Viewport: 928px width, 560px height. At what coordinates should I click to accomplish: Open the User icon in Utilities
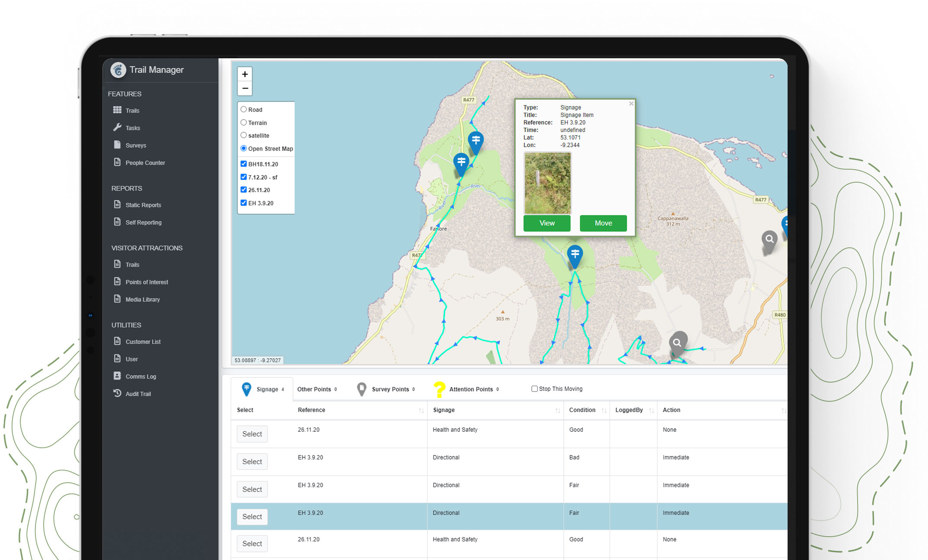coord(117,358)
